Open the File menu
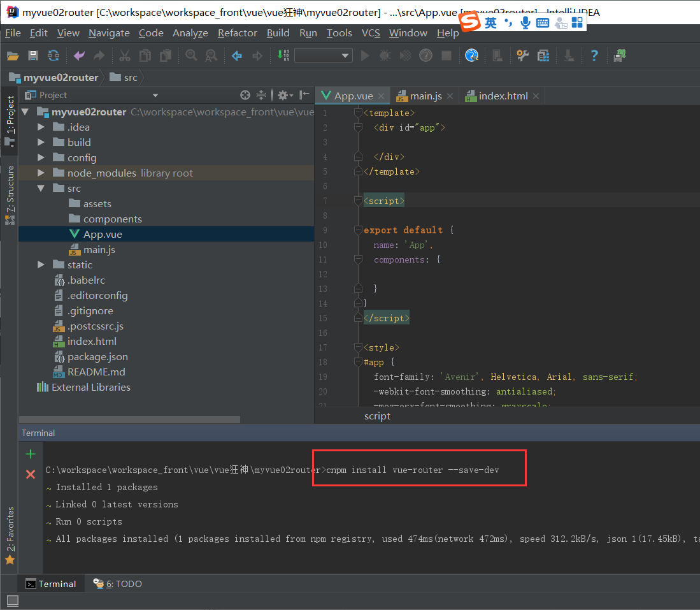 (13, 33)
